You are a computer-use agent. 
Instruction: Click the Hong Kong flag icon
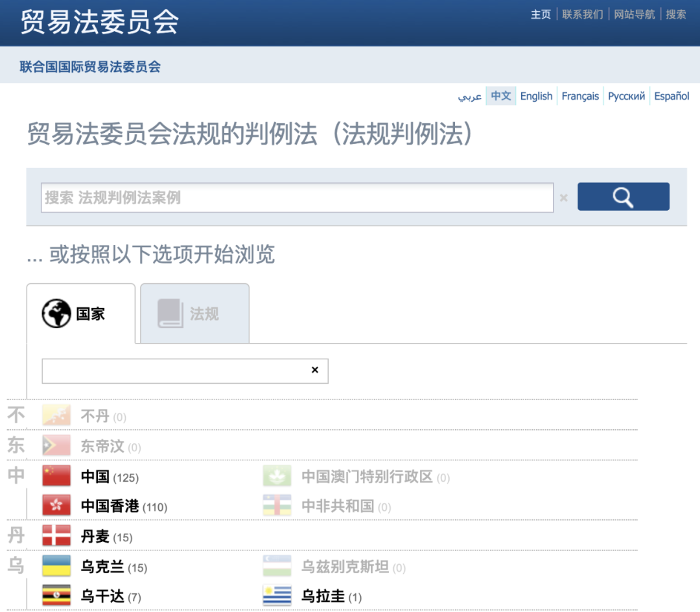coord(56,505)
